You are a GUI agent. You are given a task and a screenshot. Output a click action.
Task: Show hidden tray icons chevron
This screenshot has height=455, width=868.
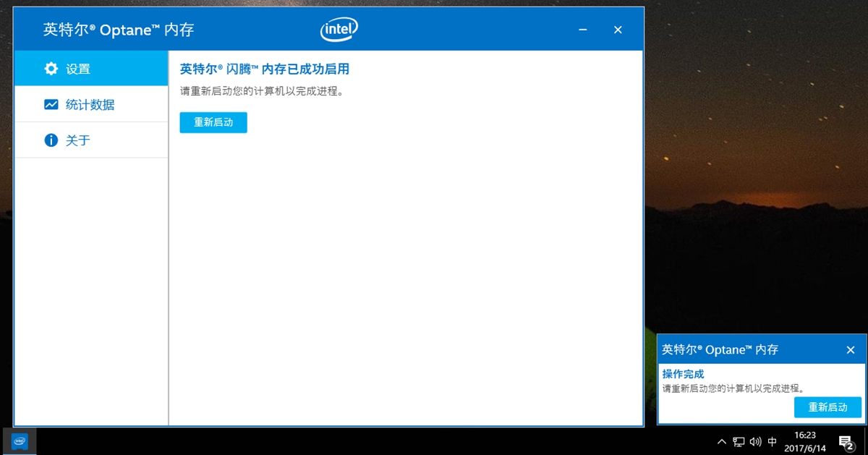click(x=721, y=441)
